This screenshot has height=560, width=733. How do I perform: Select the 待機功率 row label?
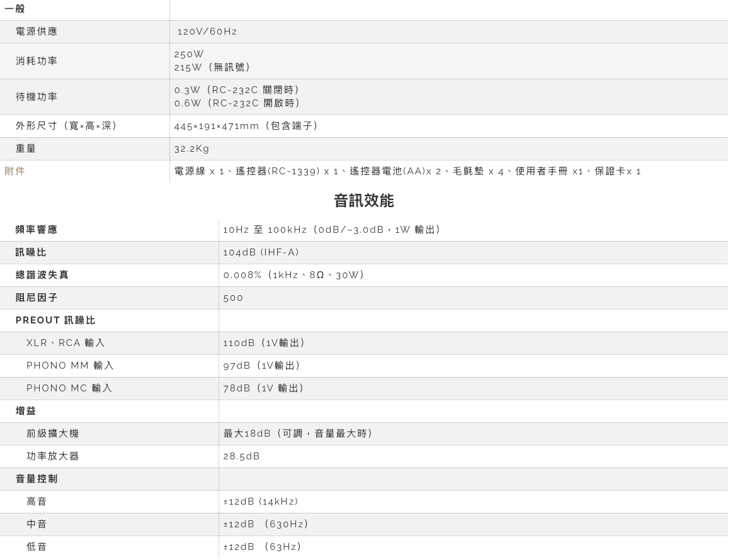[36, 96]
